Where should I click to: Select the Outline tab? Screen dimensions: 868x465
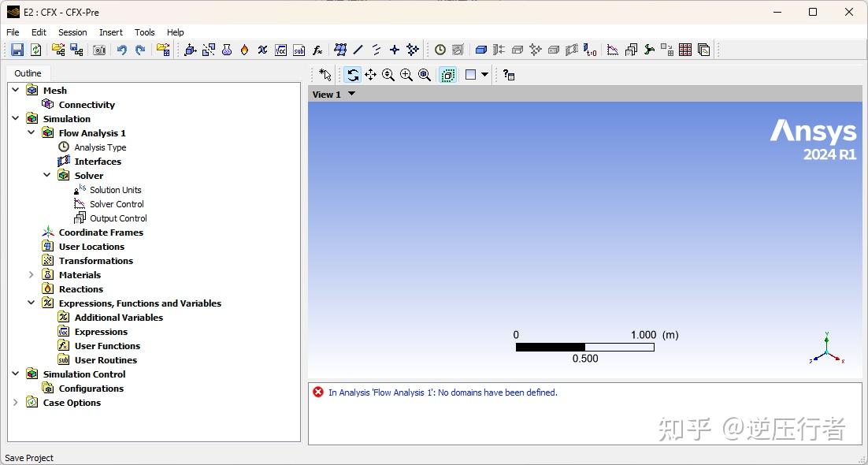pos(28,73)
